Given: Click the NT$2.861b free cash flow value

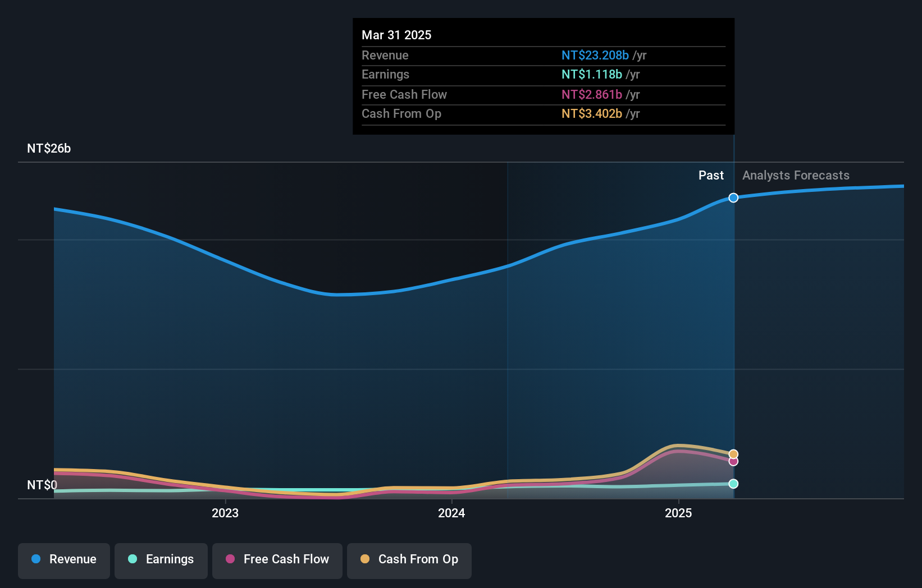Looking at the screenshot, I should pos(592,94).
